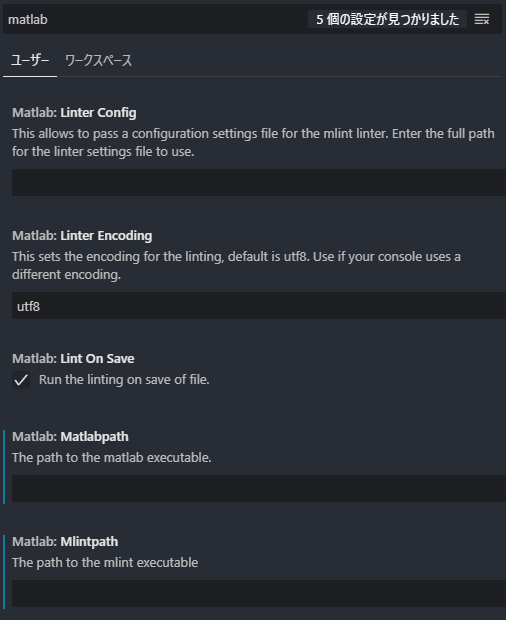
Task: Click 'The path to the mlint executable' description
Action: (105, 562)
